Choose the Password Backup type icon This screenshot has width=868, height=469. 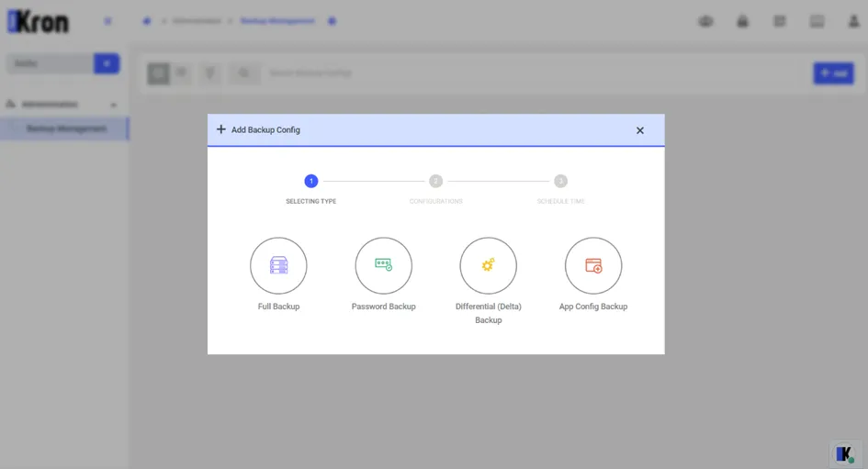(x=383, y=265)
